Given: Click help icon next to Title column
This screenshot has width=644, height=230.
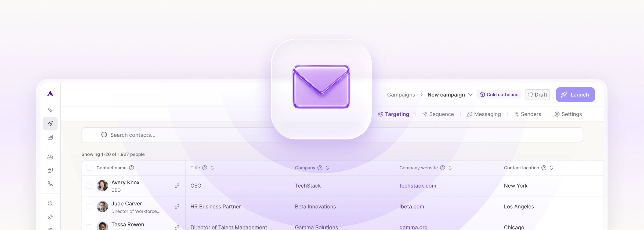Looking at the screenshot, I should [205, 168].
